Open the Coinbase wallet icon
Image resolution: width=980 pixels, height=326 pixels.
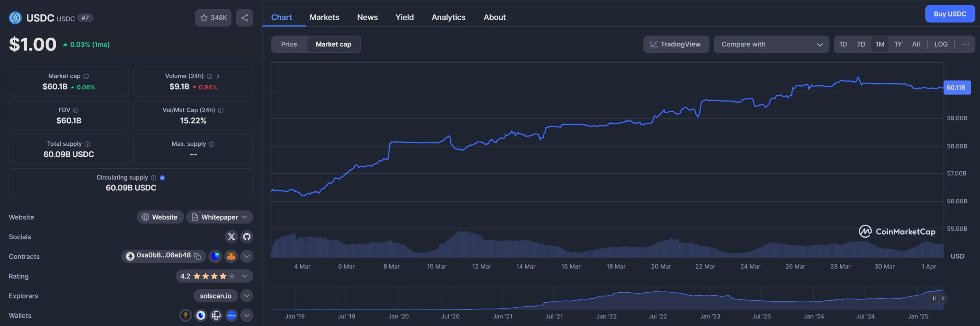tap(232, 315)
